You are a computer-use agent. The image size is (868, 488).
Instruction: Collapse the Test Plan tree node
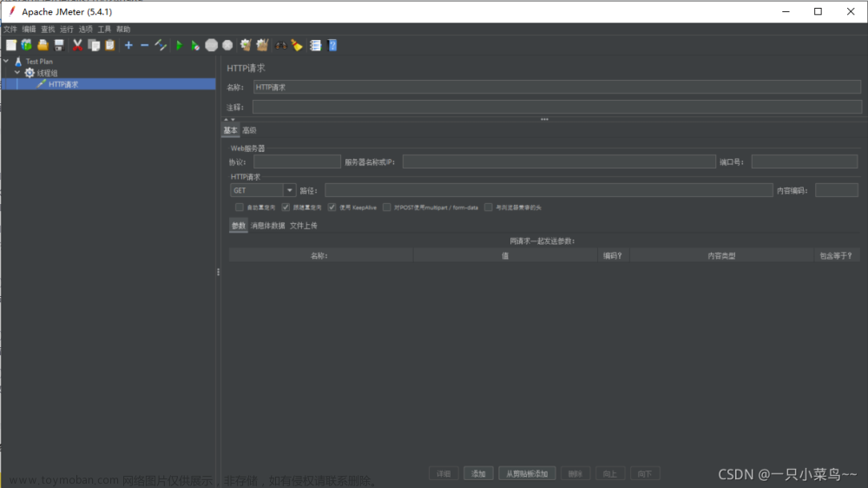point(6,62)
